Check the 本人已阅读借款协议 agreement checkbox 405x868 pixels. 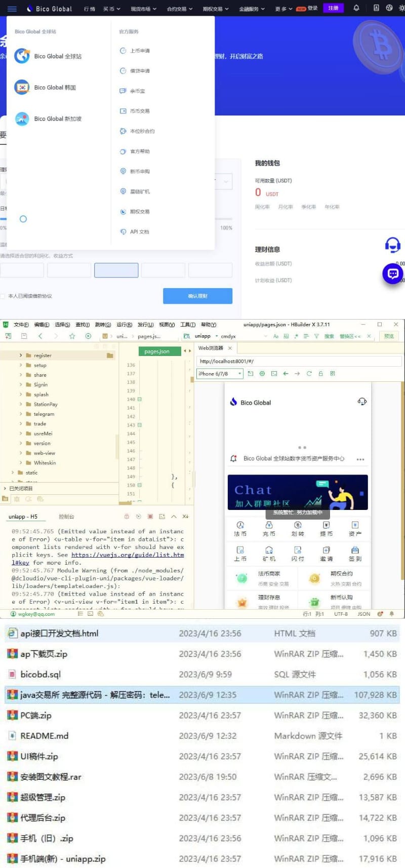[x=3, y=296]
